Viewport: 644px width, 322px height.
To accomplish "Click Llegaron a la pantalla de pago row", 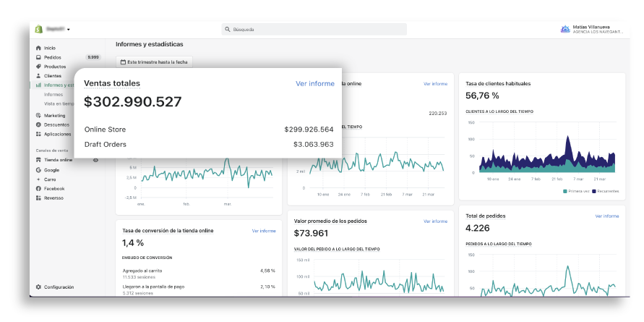I will (199, 289).
